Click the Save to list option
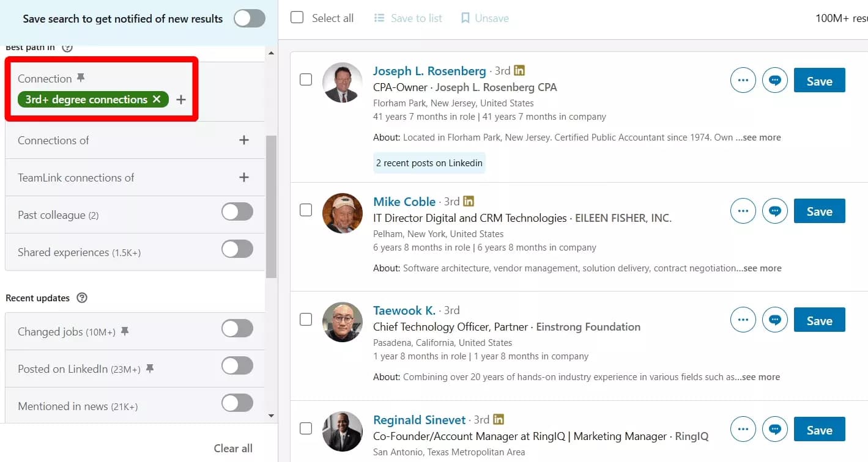This screenshot has height=462, width=868. coord(407,18)
